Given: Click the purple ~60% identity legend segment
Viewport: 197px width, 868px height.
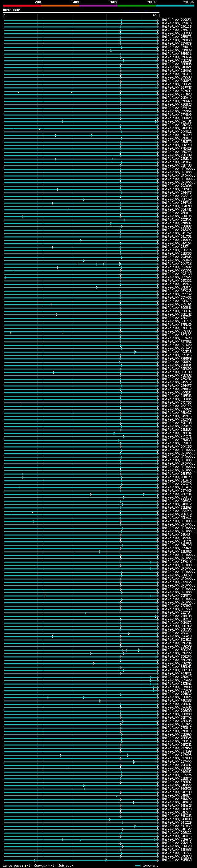Looking at the screenshot, I should [98, 6].
